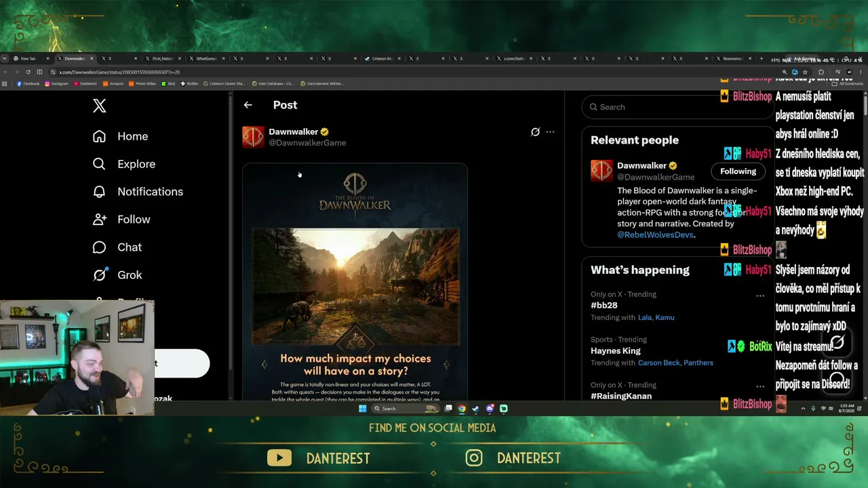Click the browser Back arrow
This screenshot has width=868, height=488.
pyautogui.click(x=5, y=72)
